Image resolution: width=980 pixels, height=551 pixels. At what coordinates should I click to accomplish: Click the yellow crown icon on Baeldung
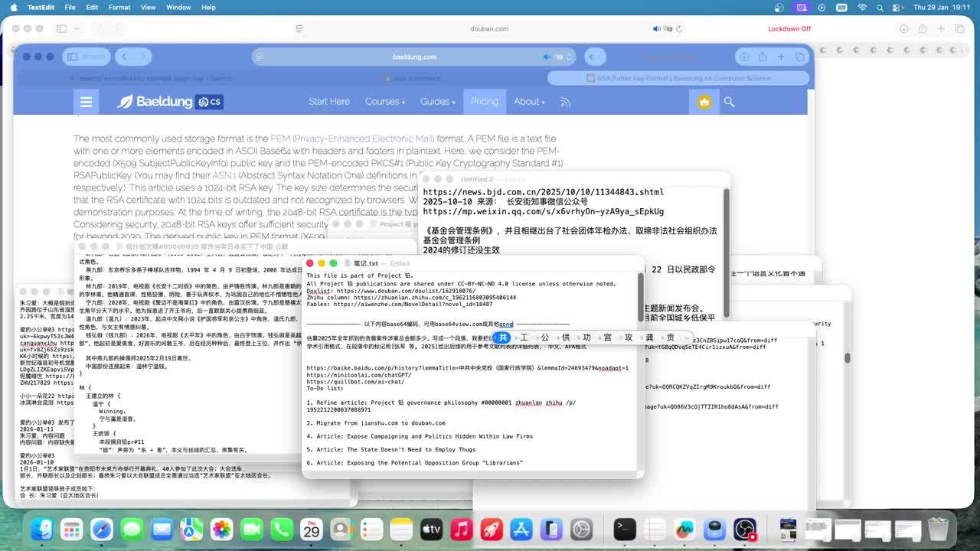click(x=704, y=102)
